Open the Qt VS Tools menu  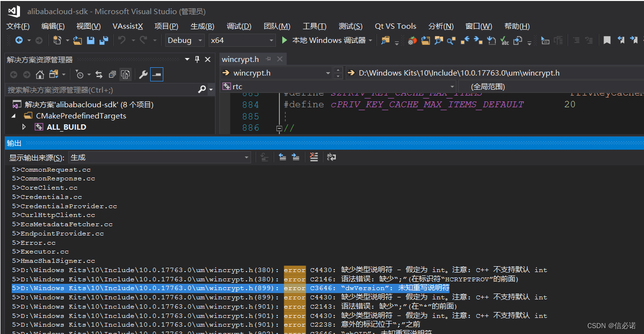(395, 26)
